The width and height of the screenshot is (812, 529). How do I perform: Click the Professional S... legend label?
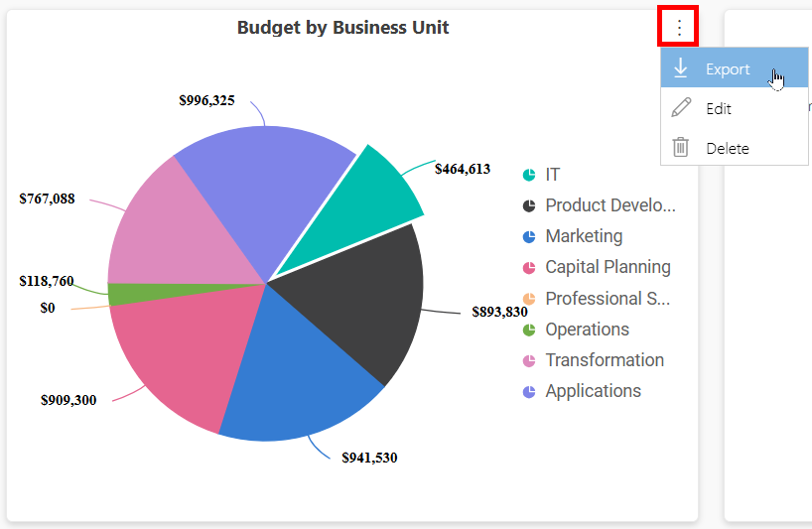608,299
